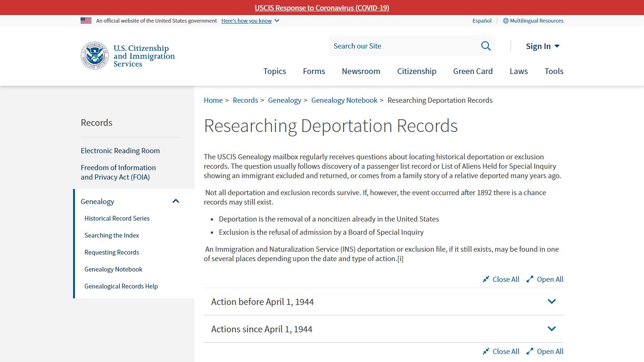This screenshot has width=644, height=362.
Task: Open Electronic Reading Room sidebar link
Action: 120,151
